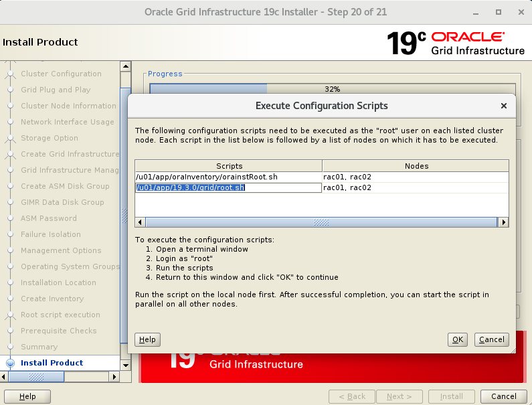The height and width of the screenshot is (405, 532).
Task: Click nodes cell next to root.sh
Action: (x=416, y=187)
